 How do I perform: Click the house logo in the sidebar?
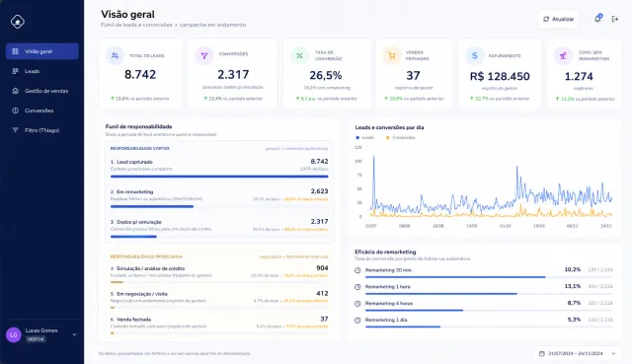click(x=18, y=22)
